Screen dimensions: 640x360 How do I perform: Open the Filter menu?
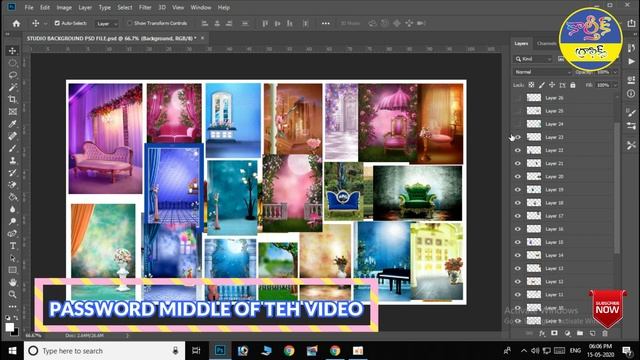(x=145, y=7)
